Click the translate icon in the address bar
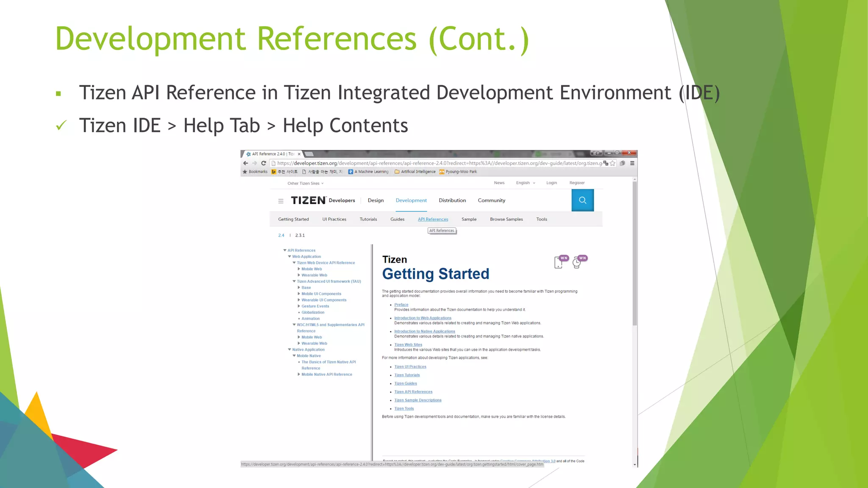Viewport: 868px width, 488px height. [606, 163]
